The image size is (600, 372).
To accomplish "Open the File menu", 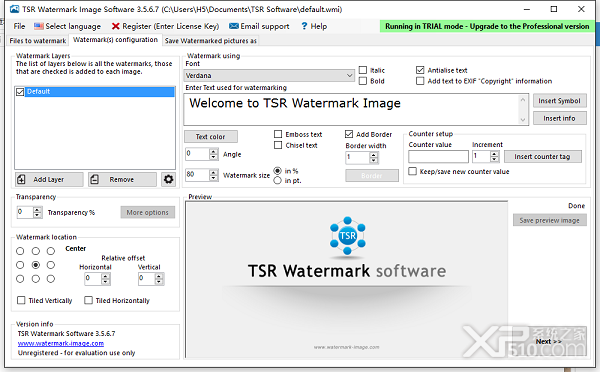I will (19, 26).
